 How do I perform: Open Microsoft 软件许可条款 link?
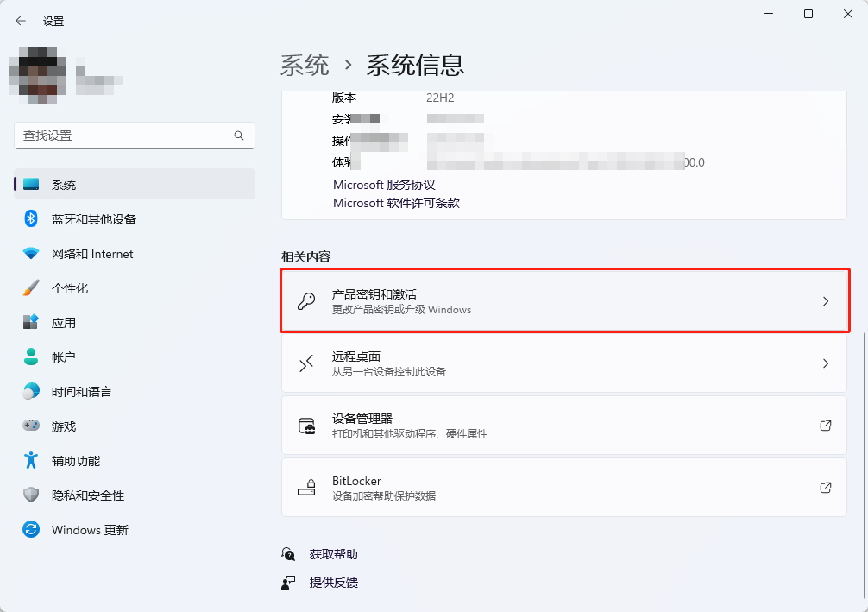point(394,203)
